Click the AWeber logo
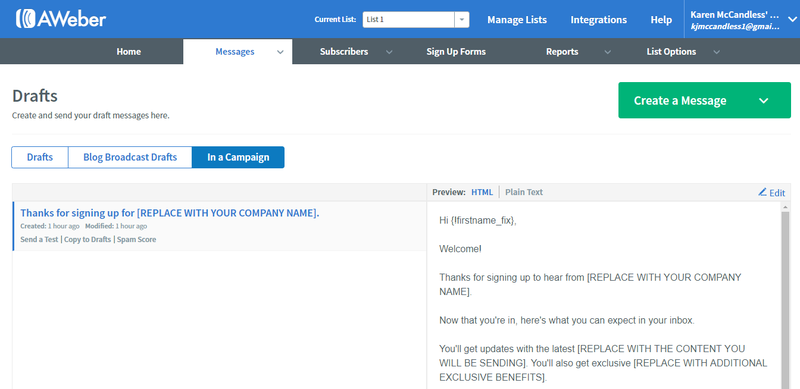Image resolution: width=800 pixels, height=389 pixels. [x=61, y=19]
